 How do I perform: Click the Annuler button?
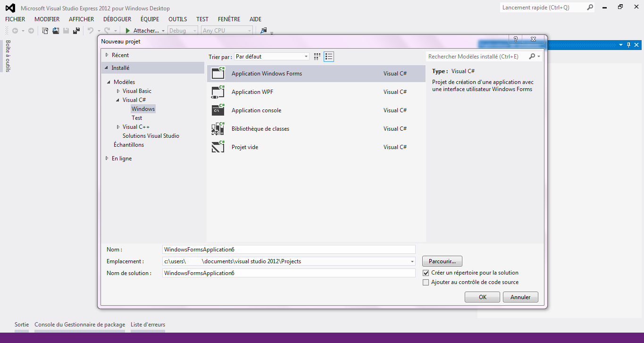point(520,297)
